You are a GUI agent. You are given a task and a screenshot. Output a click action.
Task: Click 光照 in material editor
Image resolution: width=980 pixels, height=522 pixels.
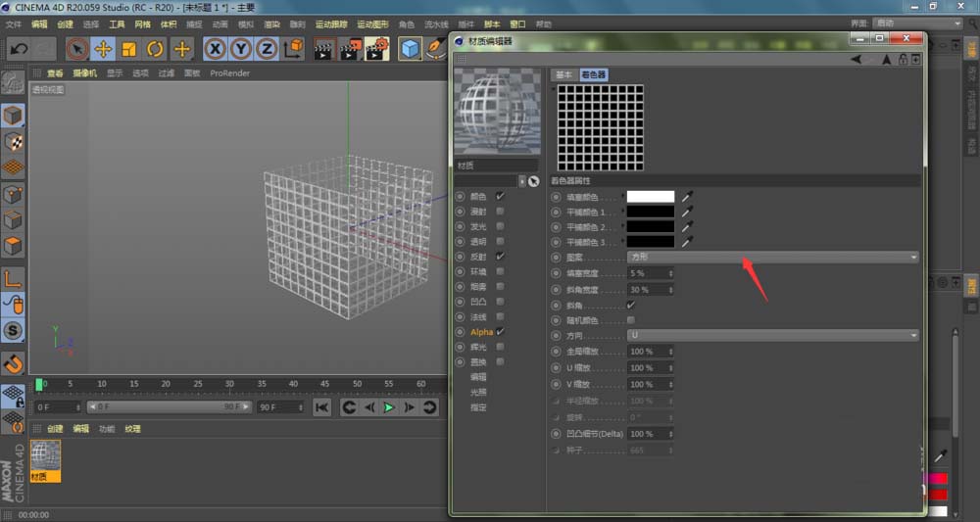tap(479, 392)
